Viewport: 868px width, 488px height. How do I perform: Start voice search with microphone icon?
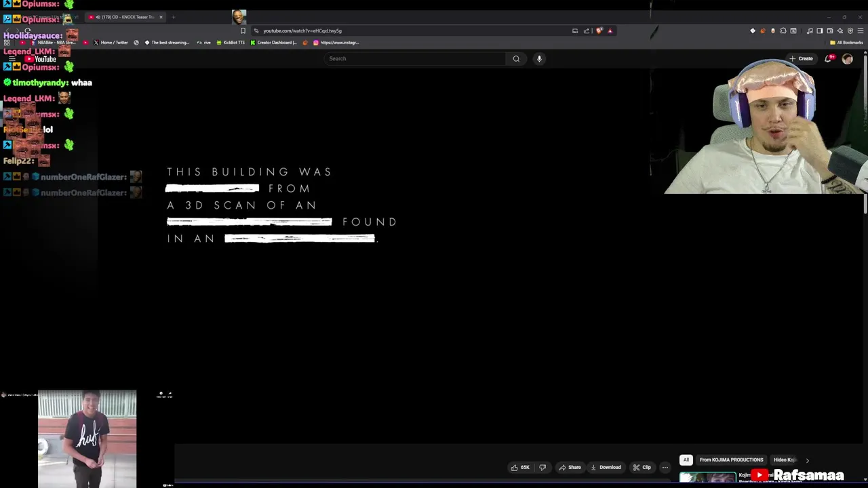point(539,59)
